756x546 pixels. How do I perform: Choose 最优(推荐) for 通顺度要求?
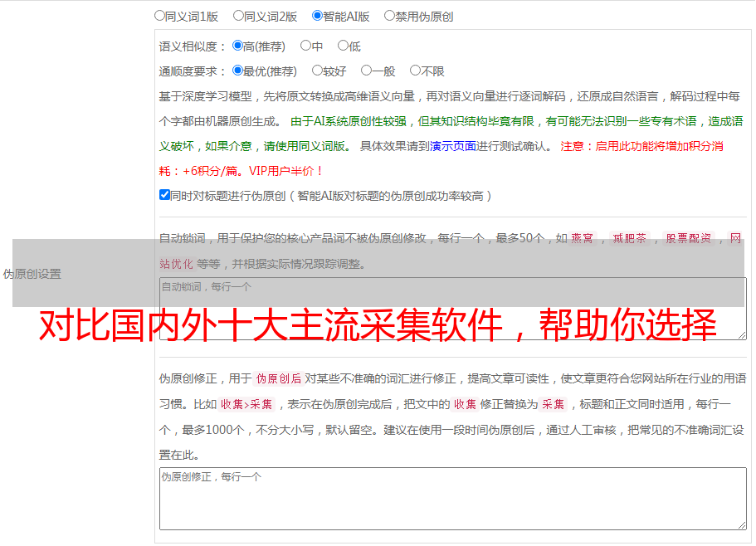tap(238, 71)
